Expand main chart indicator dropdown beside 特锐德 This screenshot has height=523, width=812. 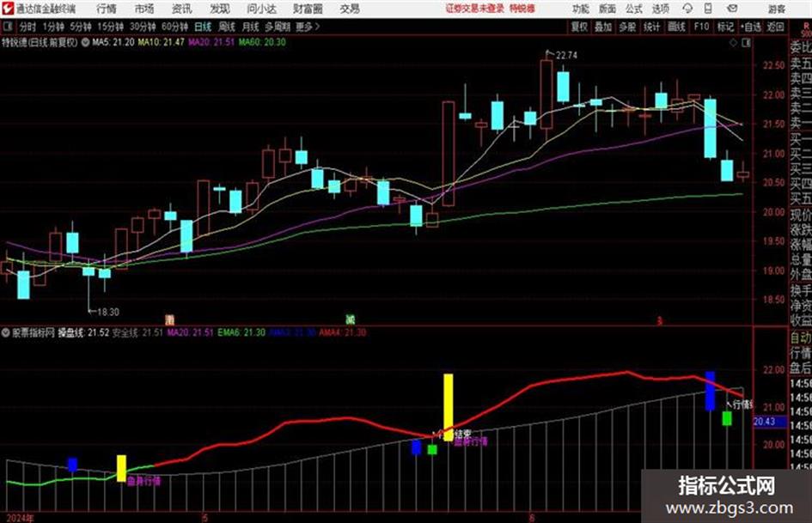point(85,42)
